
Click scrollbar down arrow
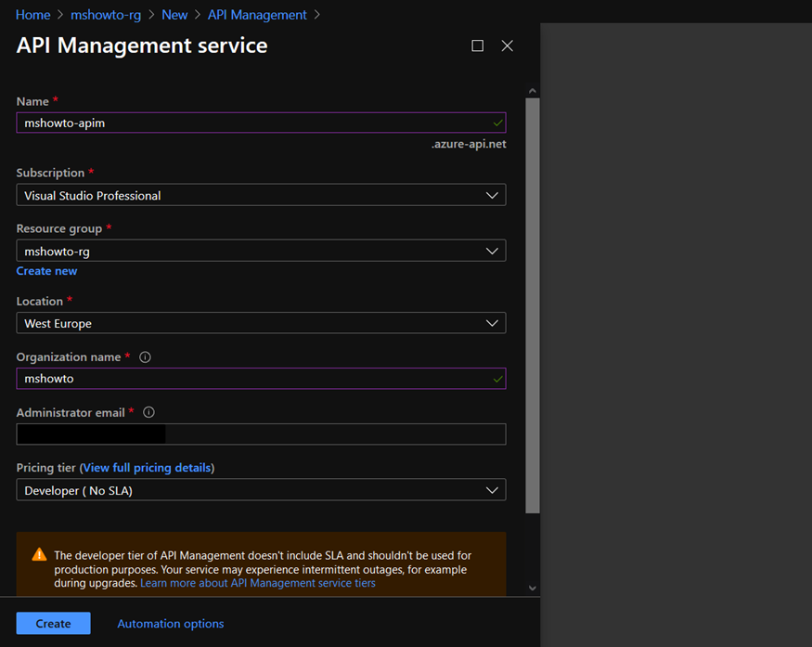(x=533, y=588)
